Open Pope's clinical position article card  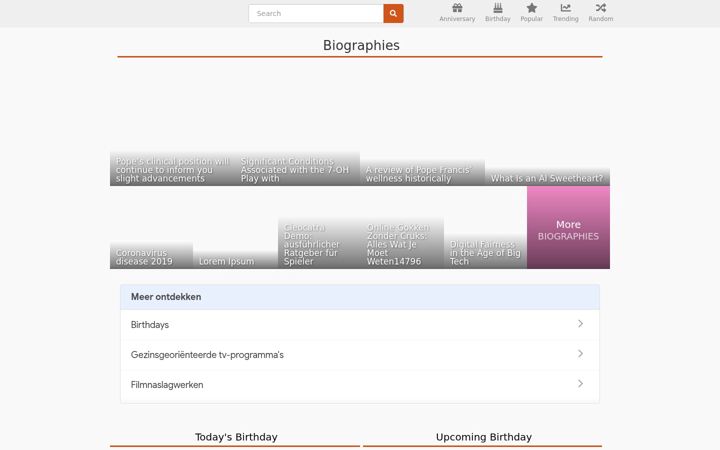[172, 124]
